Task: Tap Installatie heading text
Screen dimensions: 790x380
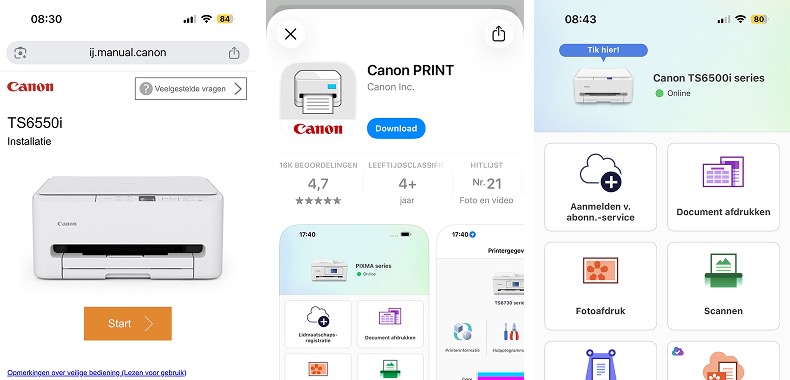Action: [x=29, y=142]
